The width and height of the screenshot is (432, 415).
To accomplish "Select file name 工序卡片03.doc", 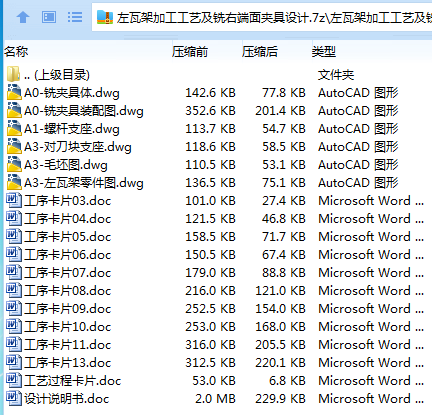I will [68, 201].
